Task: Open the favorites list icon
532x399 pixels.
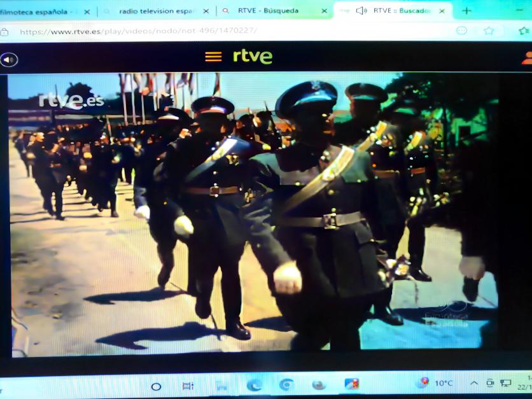Action: (523, 31)
